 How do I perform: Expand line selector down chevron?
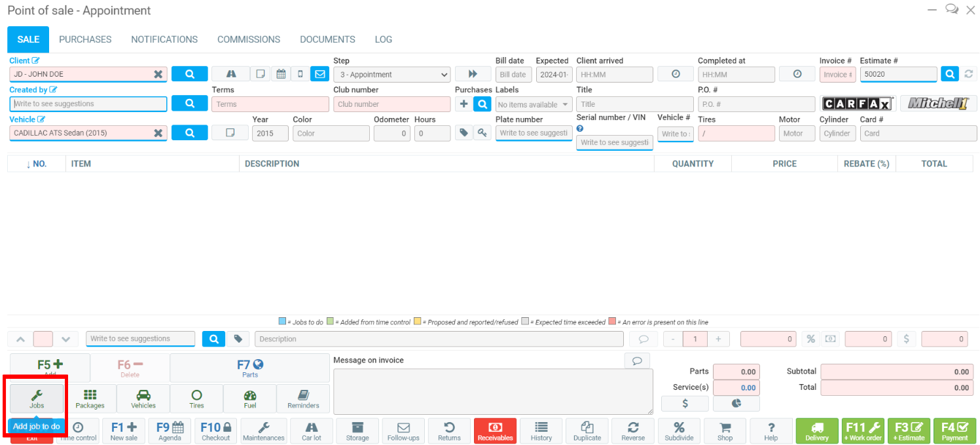(x=65, y=339)
